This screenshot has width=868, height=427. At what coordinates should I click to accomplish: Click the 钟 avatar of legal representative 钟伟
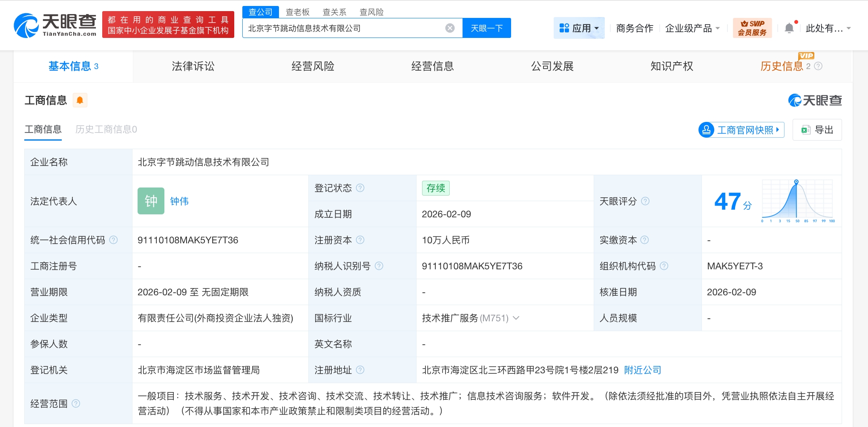click(151, 201)
